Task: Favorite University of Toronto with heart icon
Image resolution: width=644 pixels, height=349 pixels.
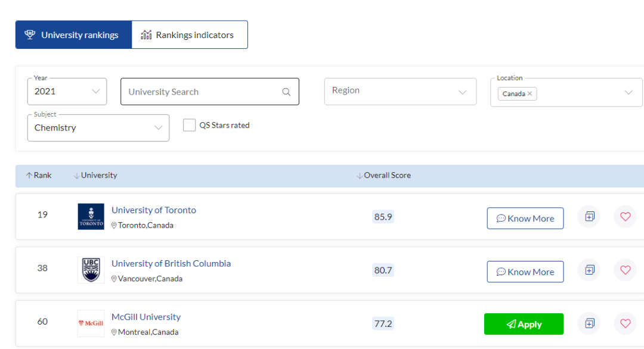Action: pos(625,217)
